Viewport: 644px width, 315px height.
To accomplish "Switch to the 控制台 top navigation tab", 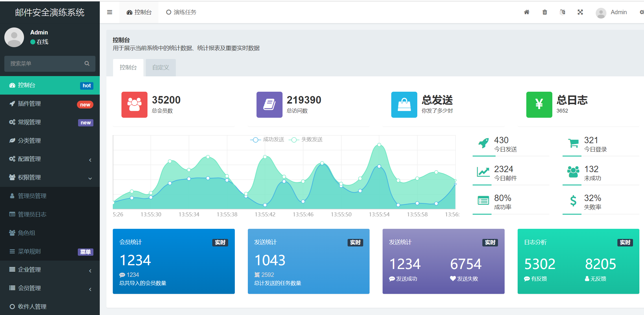I will coord(139,12).
